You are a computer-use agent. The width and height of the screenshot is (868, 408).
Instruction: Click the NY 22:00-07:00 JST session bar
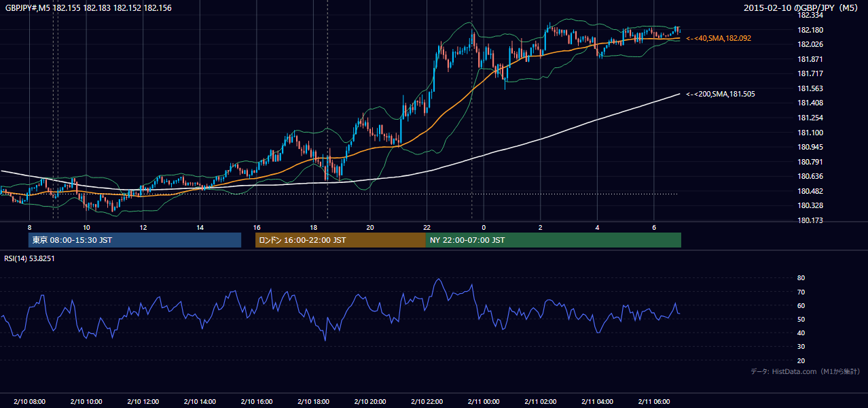click(x=554, y=240)
